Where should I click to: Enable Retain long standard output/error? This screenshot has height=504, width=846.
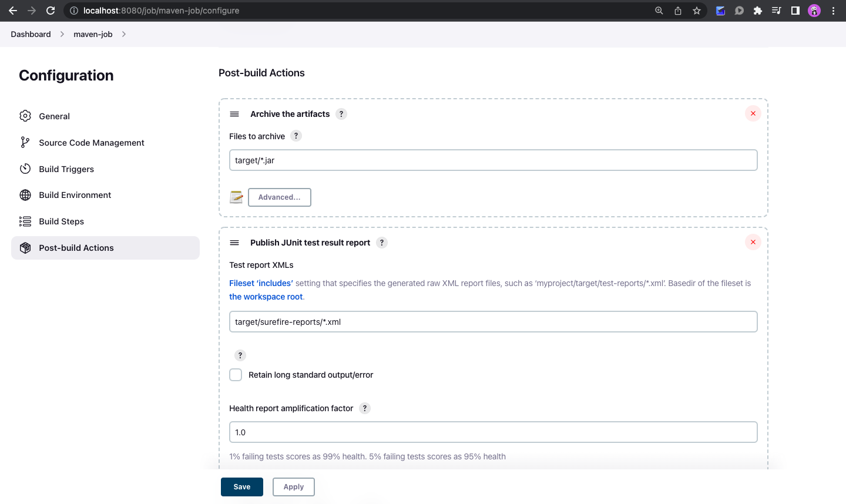click(x=236, y=374)
